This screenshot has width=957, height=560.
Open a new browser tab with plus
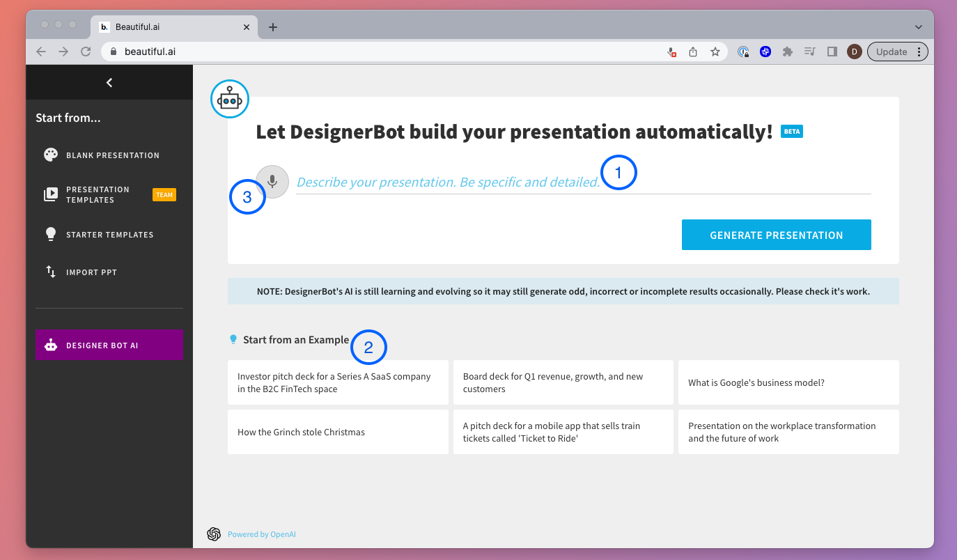(x=273, y=27)
